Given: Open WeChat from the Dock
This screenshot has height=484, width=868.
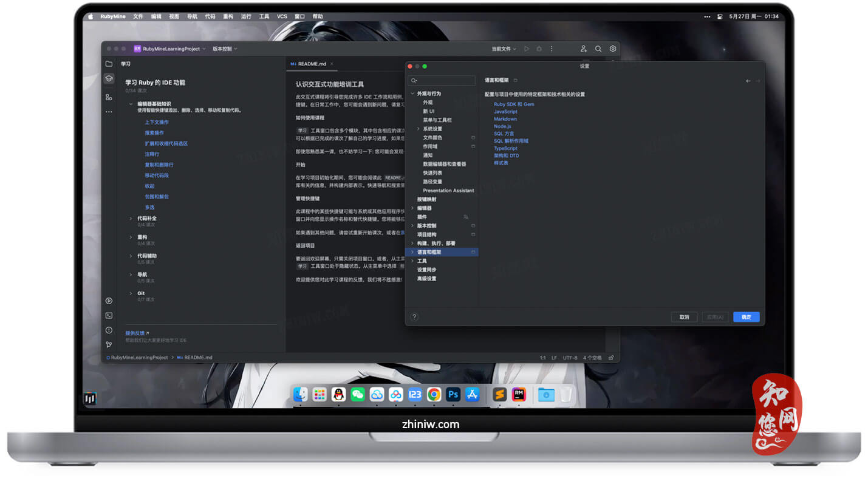Looking at the screenshot, I should click(x=358, y=395).
